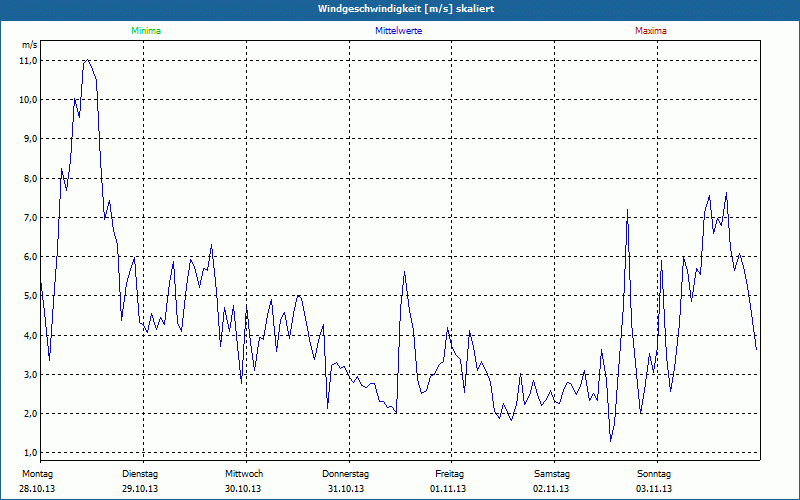This screenshot has width=800, height=500.
Task: Click the blue Mittelwerte legend label
Action: 398,31
